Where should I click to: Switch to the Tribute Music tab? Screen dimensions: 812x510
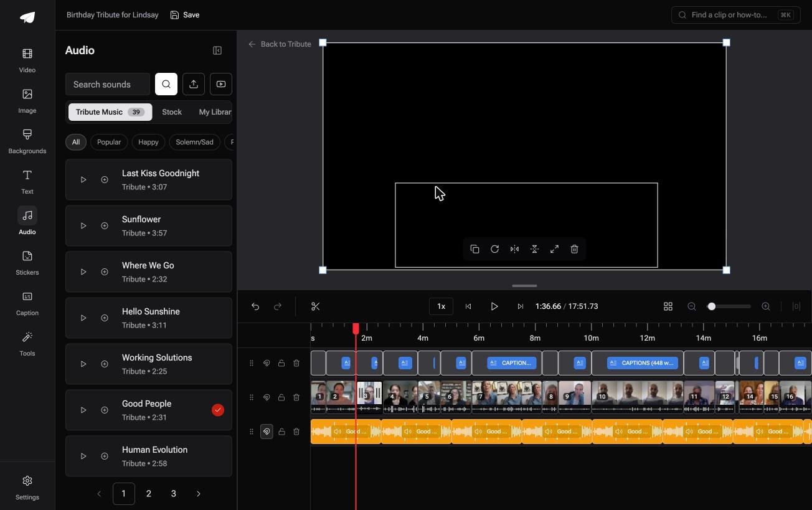(x=110, y=112)
